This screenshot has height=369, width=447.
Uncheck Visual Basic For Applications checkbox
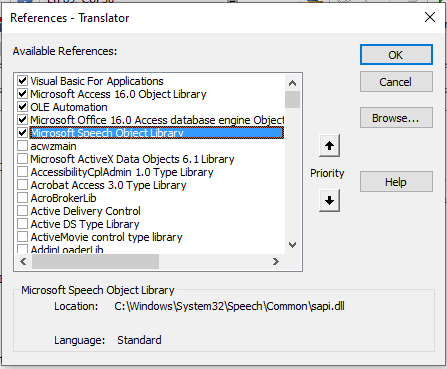22,81
